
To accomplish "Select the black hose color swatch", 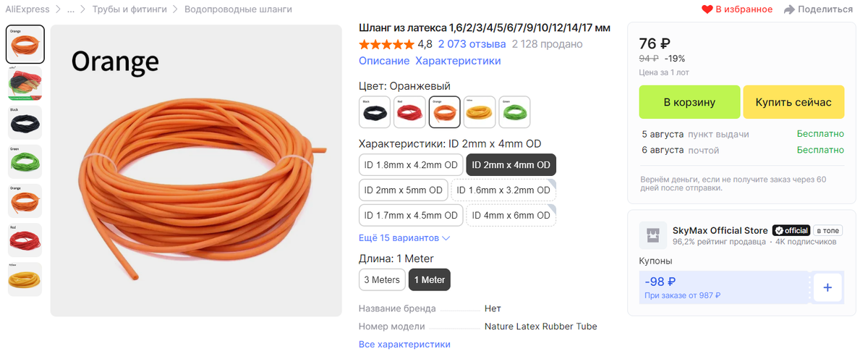I will 375,112.
